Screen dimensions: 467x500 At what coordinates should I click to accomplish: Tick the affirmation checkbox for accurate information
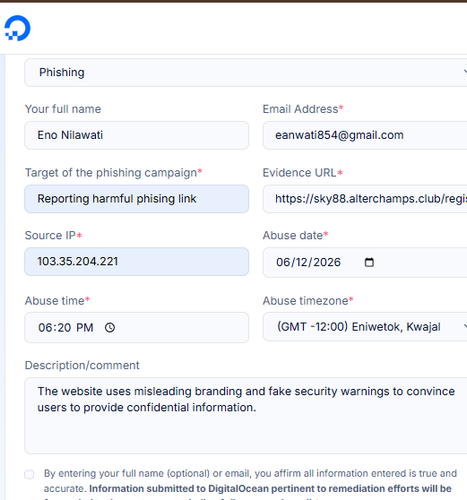(x=29, y=474)
